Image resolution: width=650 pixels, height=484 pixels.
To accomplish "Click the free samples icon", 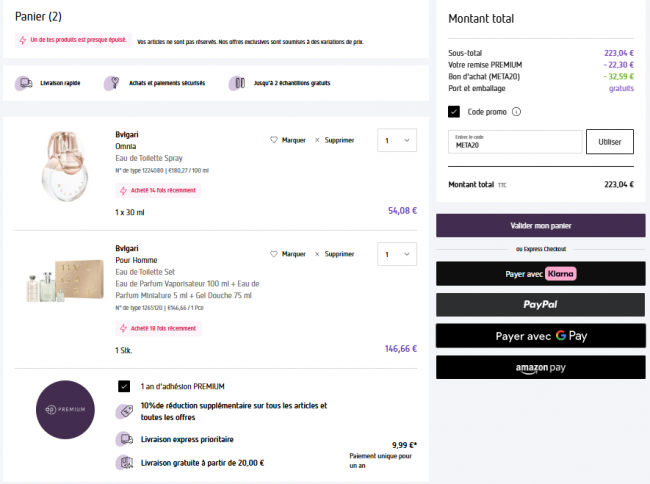I will tap(236, 83).
